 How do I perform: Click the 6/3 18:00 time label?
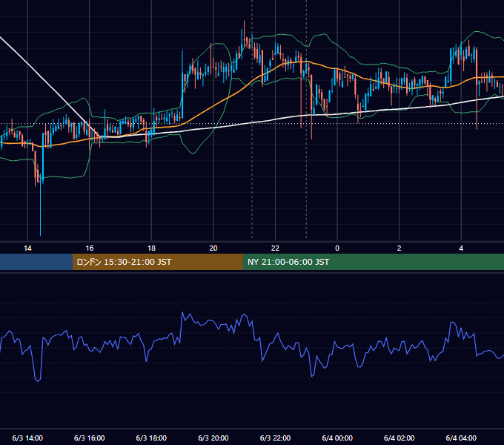151,438
